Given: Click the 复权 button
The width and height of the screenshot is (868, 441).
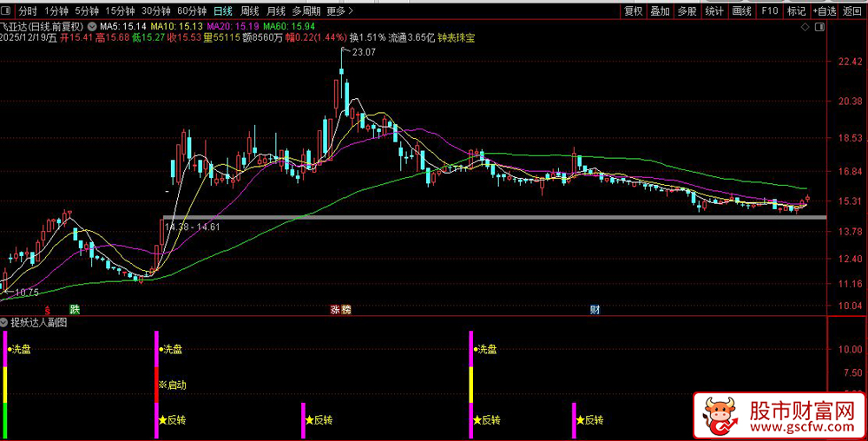Looking at the screenshot, I should [634, 11].
